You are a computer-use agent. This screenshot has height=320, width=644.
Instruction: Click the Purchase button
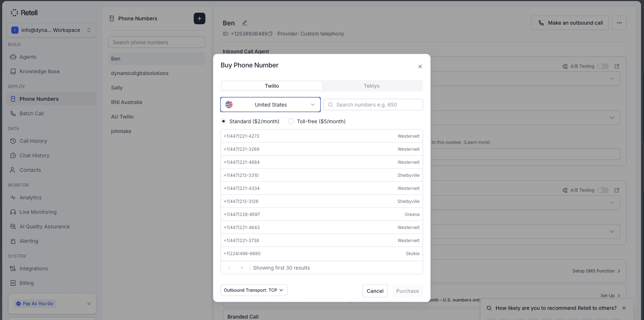(x=407, y=291)
